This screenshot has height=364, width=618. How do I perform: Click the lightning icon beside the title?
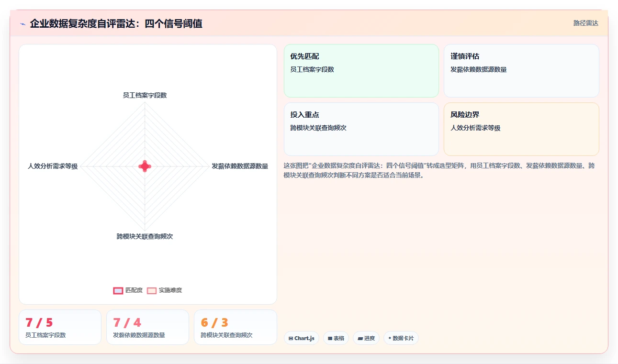pos(23,24)
